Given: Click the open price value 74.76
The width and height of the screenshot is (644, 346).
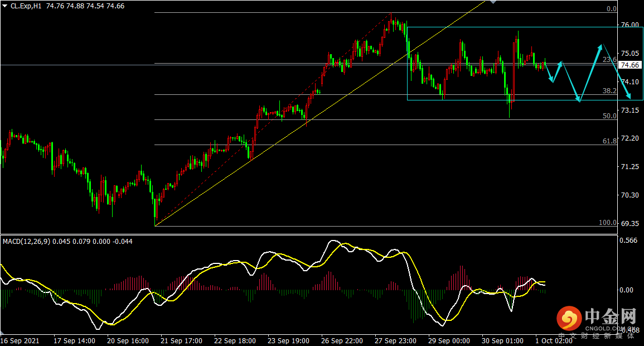Looking at the screenshot, I should pos(55,6).
